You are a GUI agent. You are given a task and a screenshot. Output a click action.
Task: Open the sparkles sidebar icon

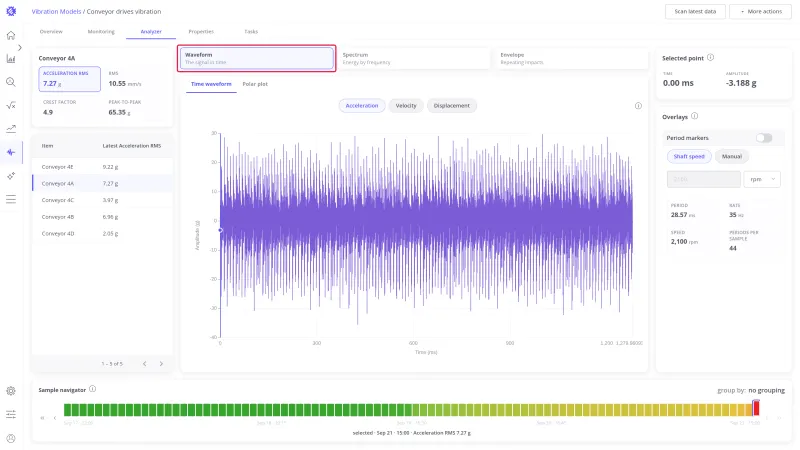[x=11, y=176]
